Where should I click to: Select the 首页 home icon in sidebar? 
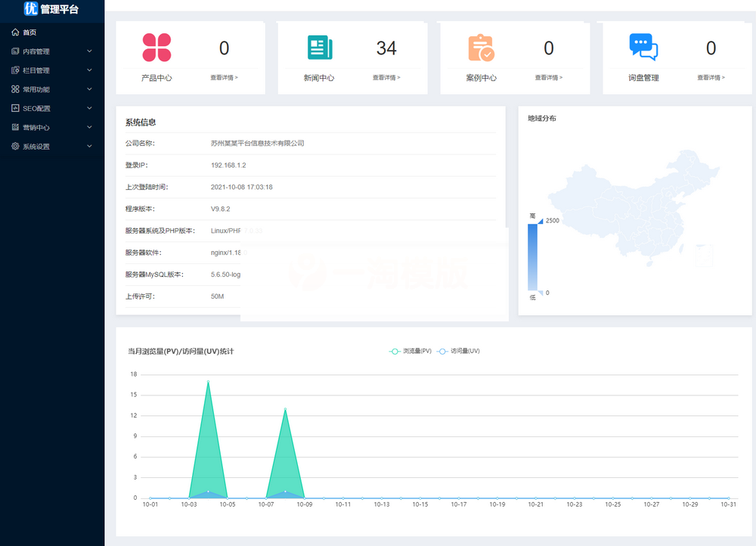click(16, 32)
